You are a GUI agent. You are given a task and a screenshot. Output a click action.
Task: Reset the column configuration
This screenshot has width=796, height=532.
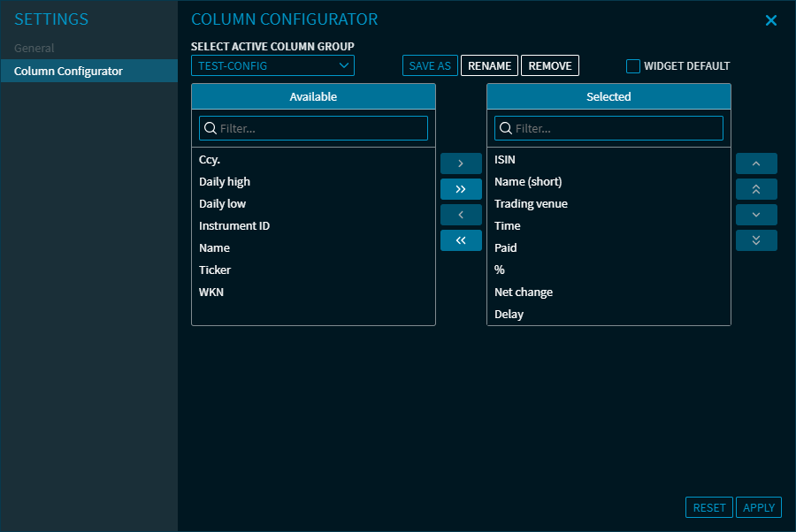[x=709, y=507]
